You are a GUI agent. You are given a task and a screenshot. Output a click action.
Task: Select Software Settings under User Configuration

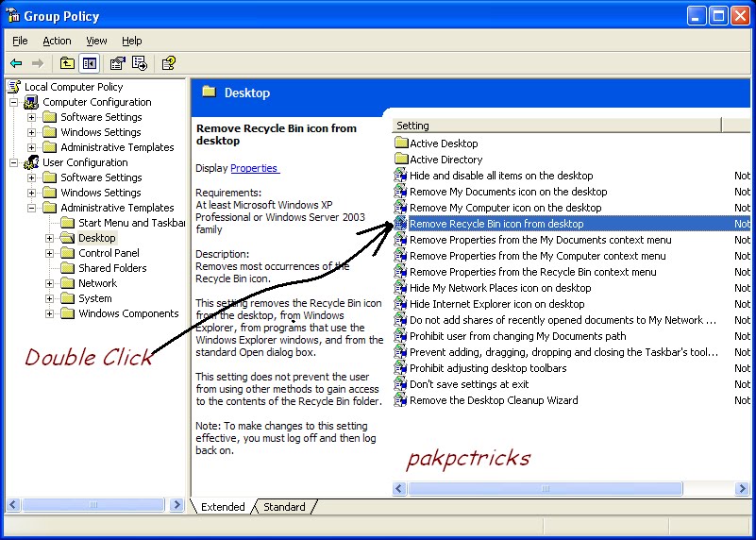pos(101,177)
